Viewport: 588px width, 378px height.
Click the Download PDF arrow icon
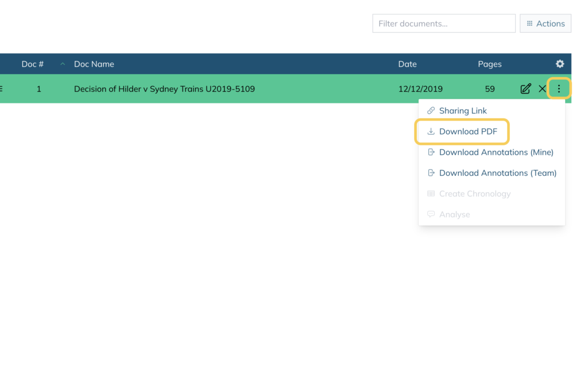point(431,131)
